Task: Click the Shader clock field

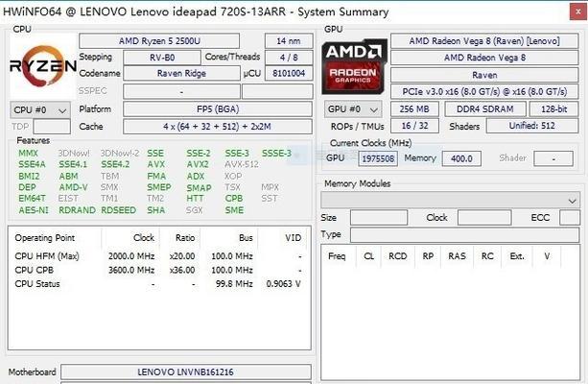Action: [553, 158]
